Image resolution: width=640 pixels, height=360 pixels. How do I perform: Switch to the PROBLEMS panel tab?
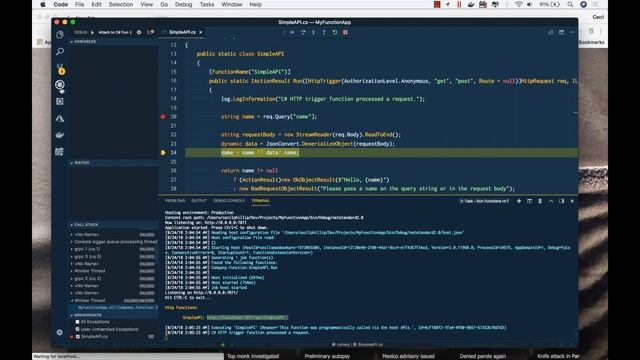pos(175,201)
